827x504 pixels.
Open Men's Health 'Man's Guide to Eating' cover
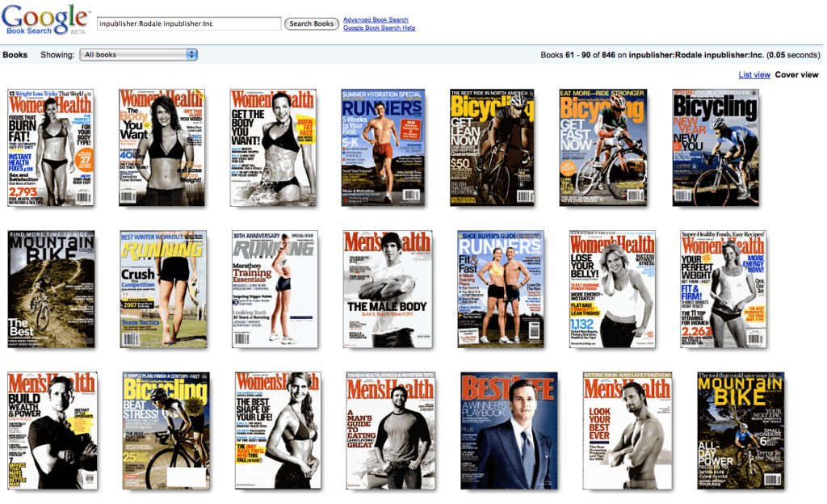[x=391, y=430]
